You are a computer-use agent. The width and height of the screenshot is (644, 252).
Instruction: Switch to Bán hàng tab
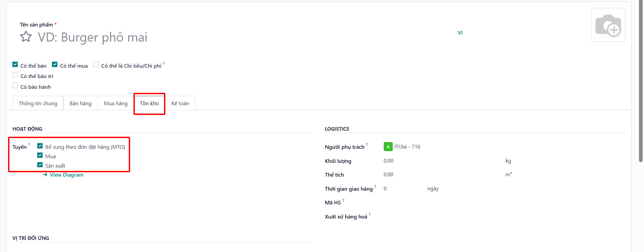tap(80, 103)
